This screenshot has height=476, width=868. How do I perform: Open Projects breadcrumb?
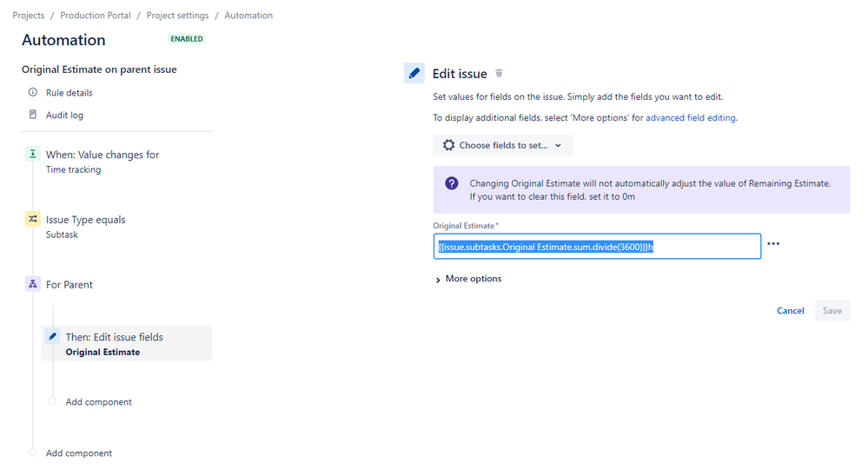(x=28, y=16)
